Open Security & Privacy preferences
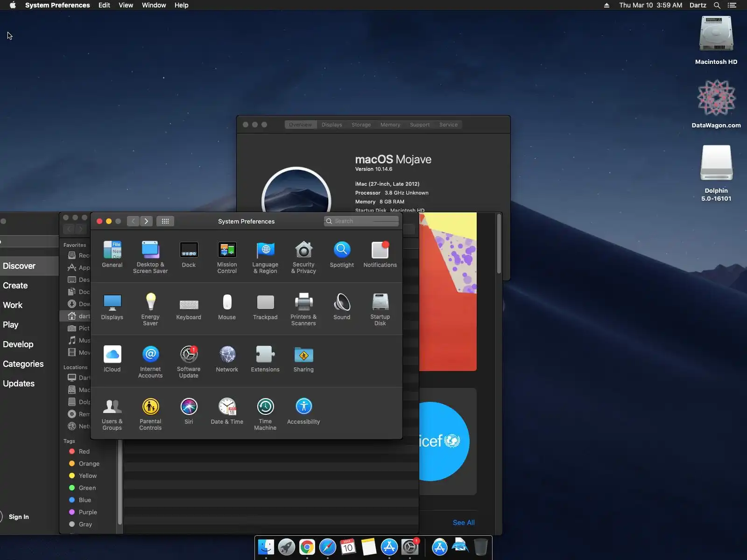This screenshot has height=560, width=747. 303,257
